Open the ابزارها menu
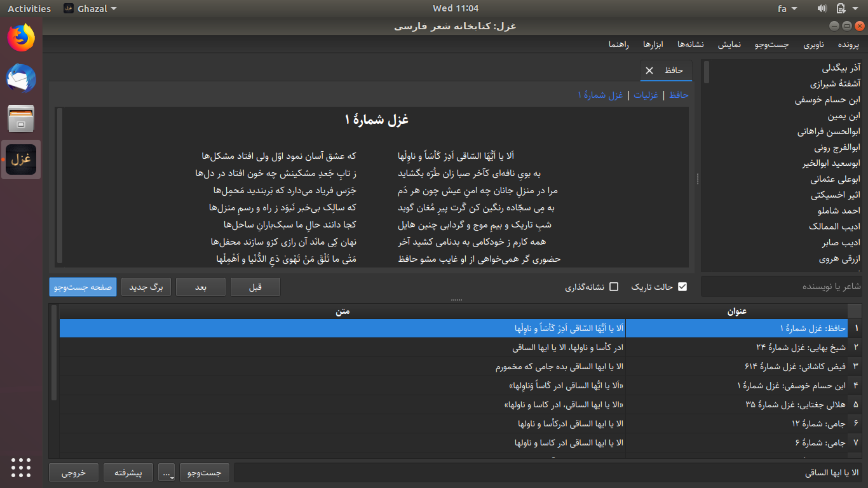 point(653,44)
